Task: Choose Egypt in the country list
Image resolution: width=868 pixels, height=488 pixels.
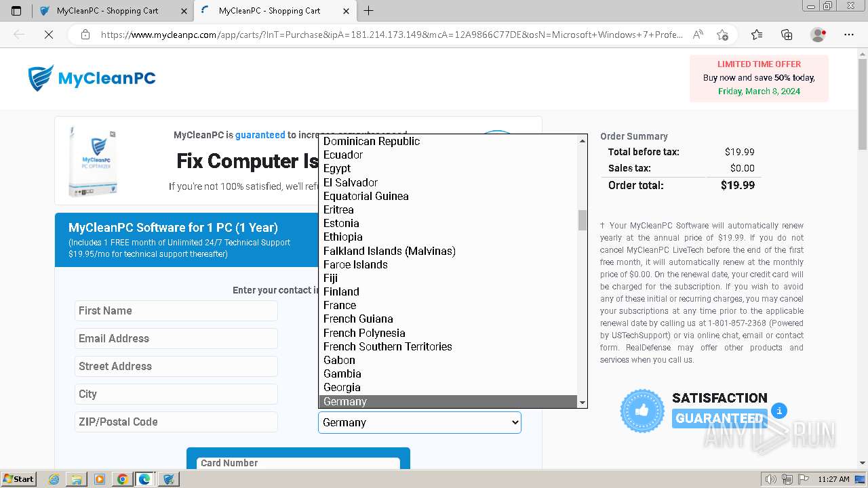Action: tap(448, 168)
